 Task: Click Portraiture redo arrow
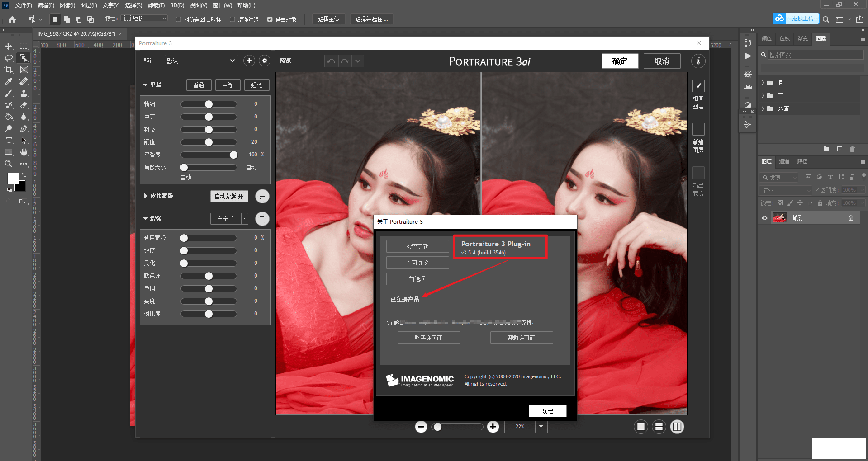(345, 61)
